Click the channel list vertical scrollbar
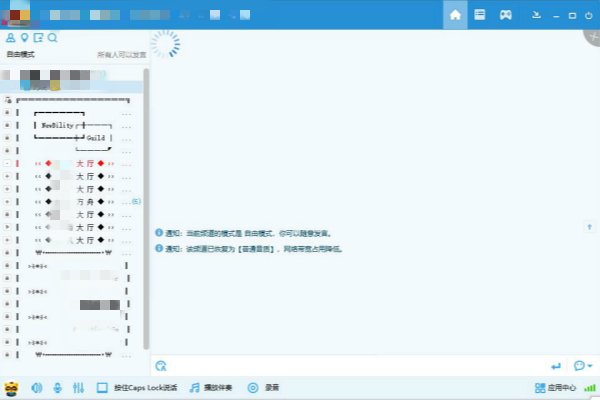This screenshot has width=600, height=400. click(x=146, y=209)
